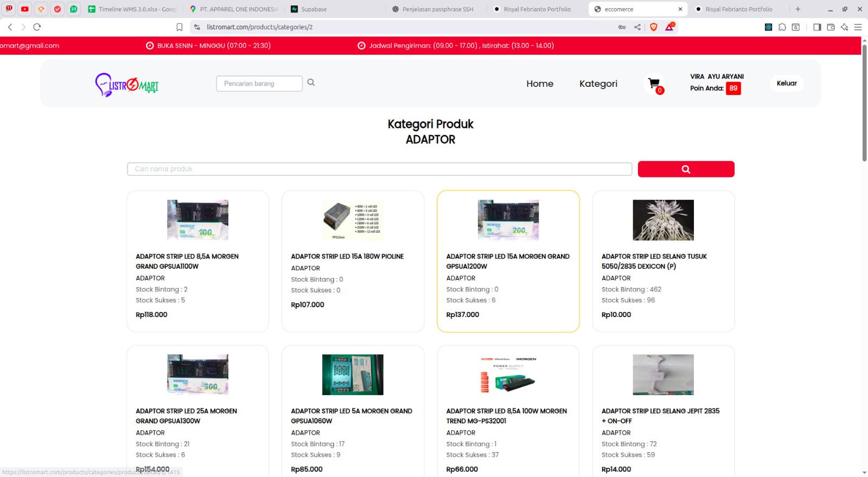This screenshot has height=477, width=868.
Task: Click the red product search button
Action: (x=686, y=169)
